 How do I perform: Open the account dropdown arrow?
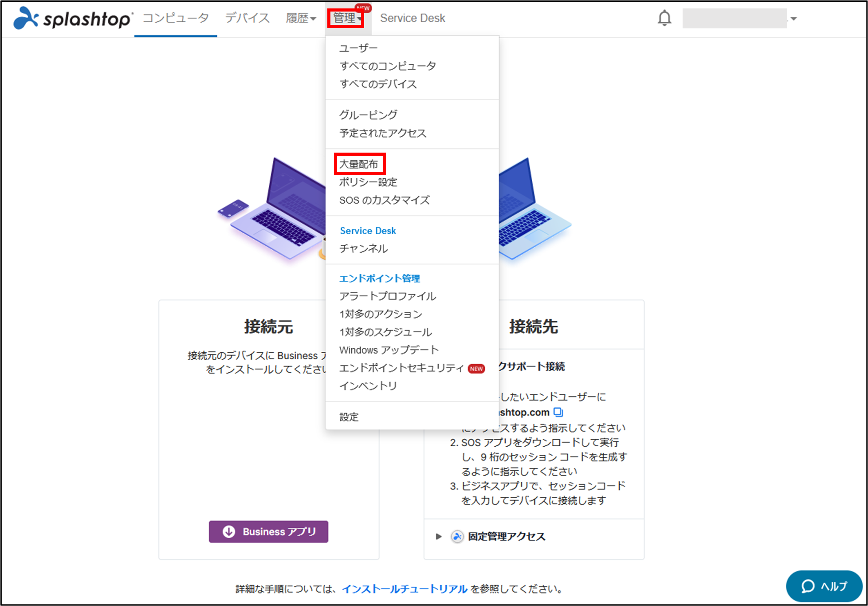tap(794, 19)
